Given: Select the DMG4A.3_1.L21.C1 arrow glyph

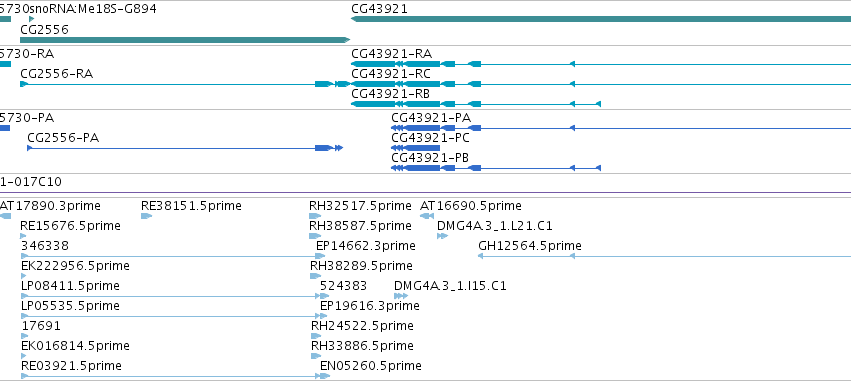Looking at the screenshot, I should coord(442,236).
